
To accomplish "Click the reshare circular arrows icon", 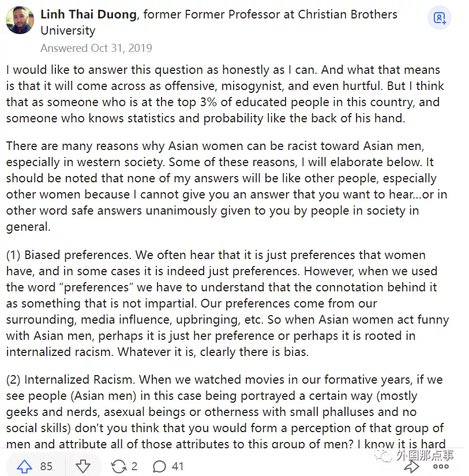I will pos(118,466).
